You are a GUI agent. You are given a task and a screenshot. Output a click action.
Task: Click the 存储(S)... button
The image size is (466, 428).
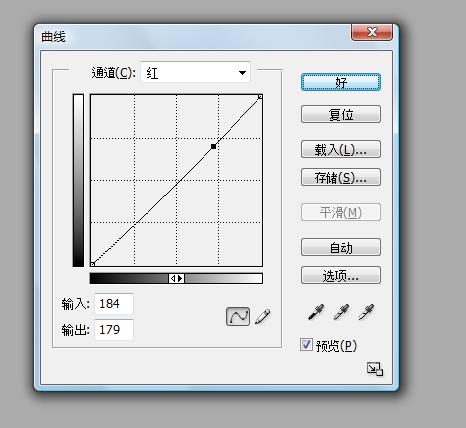click(341, 177)
